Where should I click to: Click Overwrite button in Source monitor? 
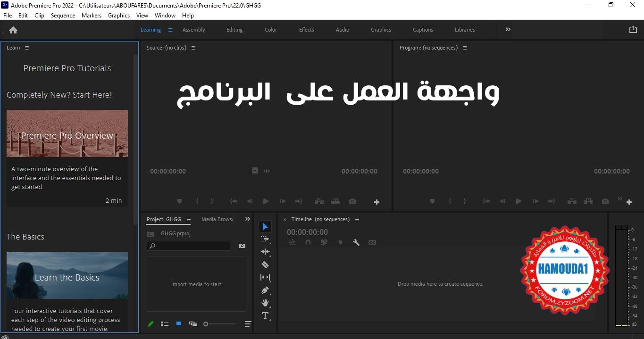tap(335, 201)
